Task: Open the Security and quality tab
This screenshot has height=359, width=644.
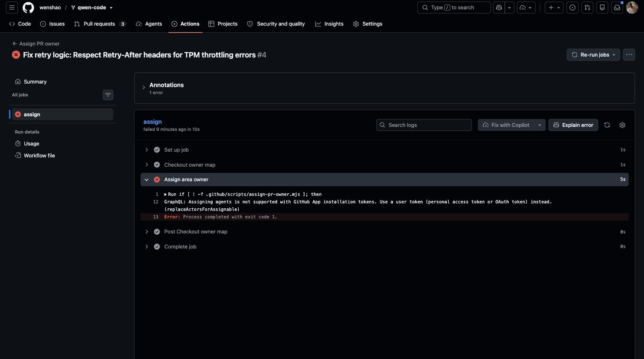Action: [x=276, y=24]
